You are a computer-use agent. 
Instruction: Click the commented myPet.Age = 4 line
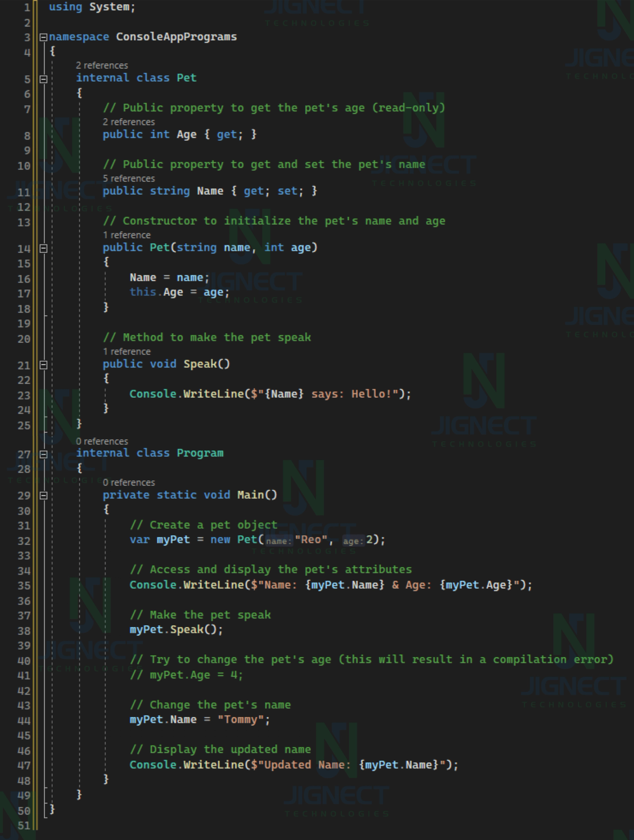tap(186, 675)
